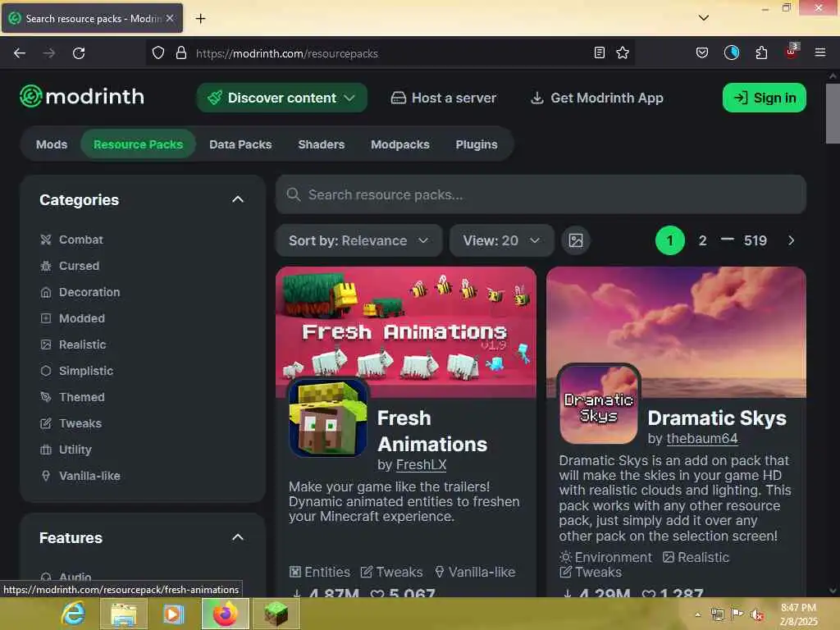Jump to last results page 519
The image size is (840, 630).
(755, 240)
